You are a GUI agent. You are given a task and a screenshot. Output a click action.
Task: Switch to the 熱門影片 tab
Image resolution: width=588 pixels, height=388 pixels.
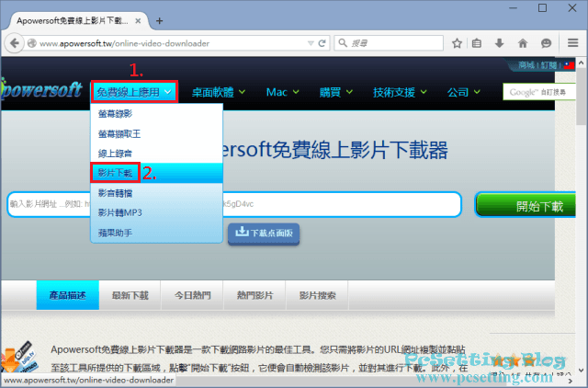click(x=254, y=295)
